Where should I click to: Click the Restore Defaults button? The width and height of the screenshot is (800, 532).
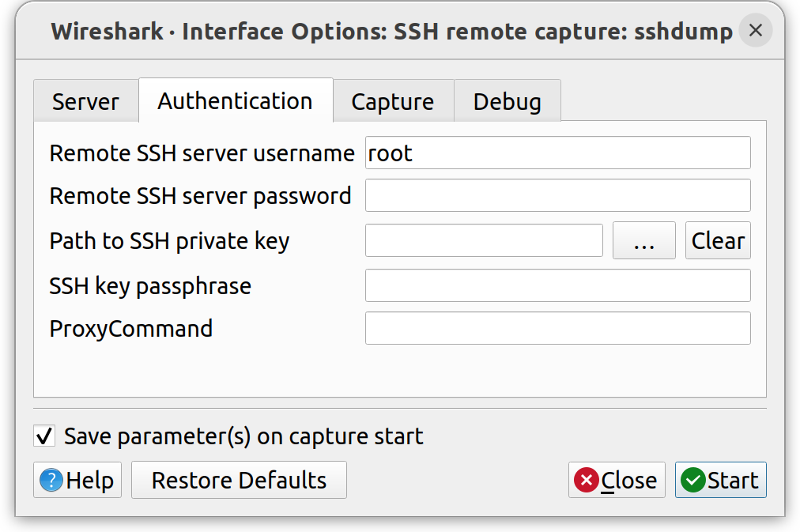(x=239, y=481)
